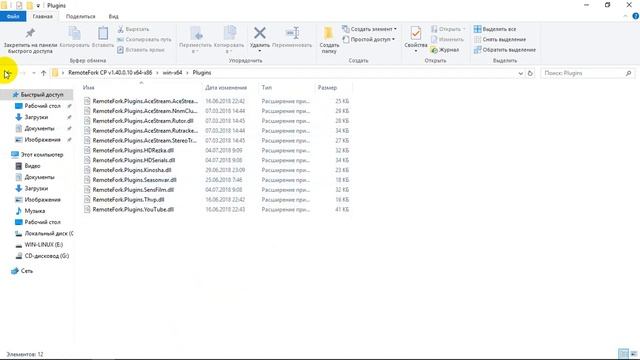Select RemoteFork.Plugins.Kinosha.dll file

coord(132,170)
